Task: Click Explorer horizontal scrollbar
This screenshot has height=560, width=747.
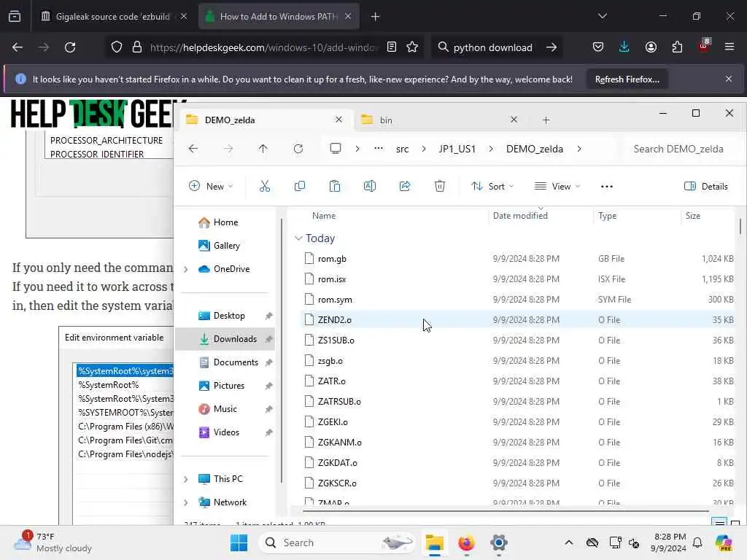Action: [506, 511]
